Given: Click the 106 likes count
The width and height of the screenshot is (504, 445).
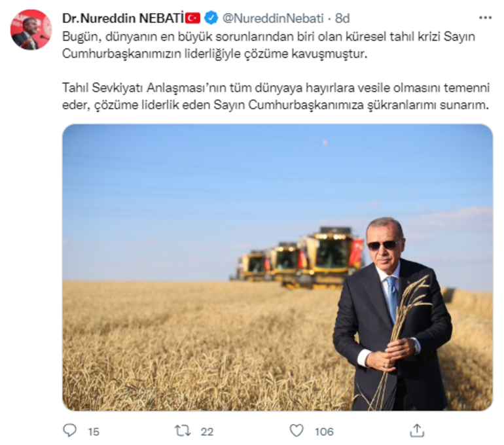Looking at the screenshot, I should [324, 431].
